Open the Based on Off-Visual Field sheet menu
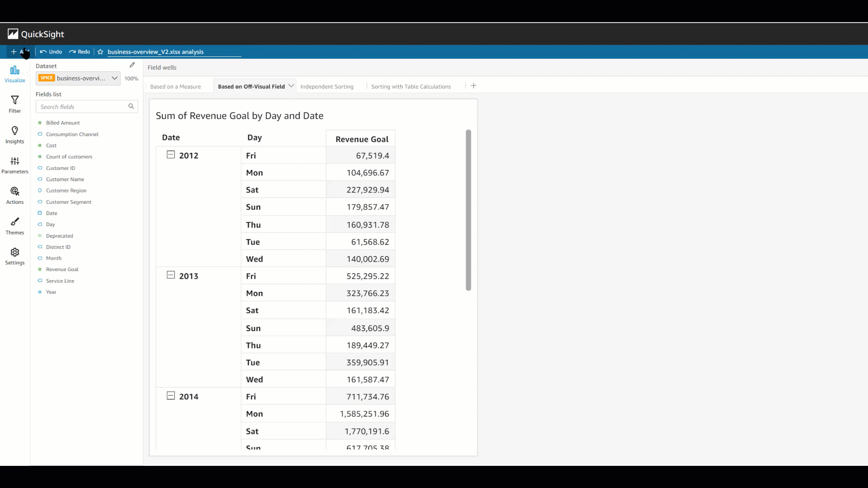This screenshot has height=488, width=868. (291, 86)
